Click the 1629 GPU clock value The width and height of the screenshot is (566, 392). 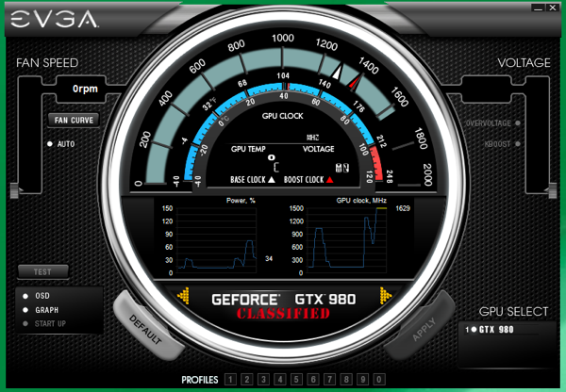pos(403,208)
